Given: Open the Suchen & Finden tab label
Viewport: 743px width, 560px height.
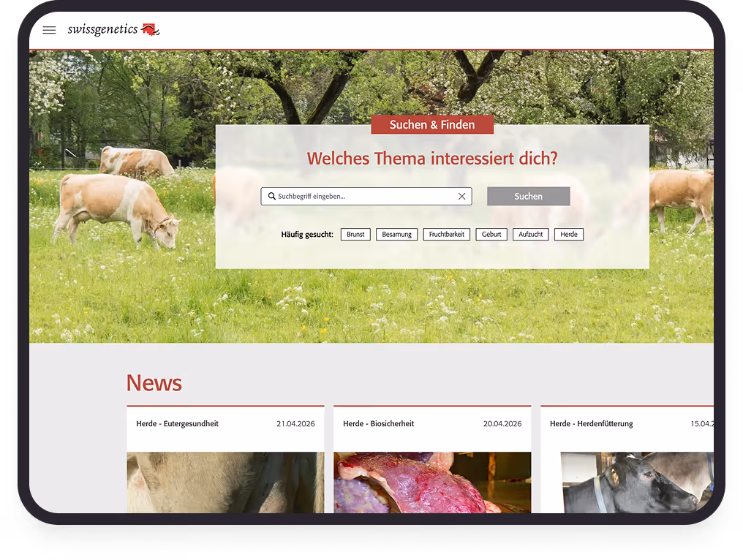Looking at the screenshot, I should (x=432, y=124).
